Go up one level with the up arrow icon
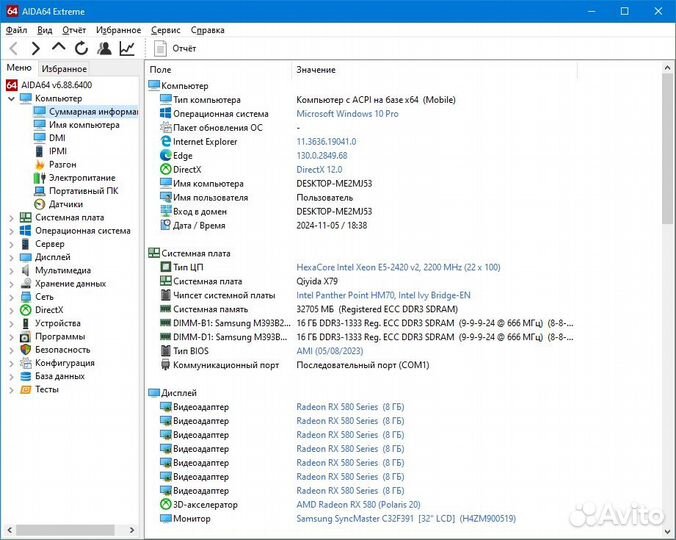Viewport: 676px width, 540px height. point(59,47)
